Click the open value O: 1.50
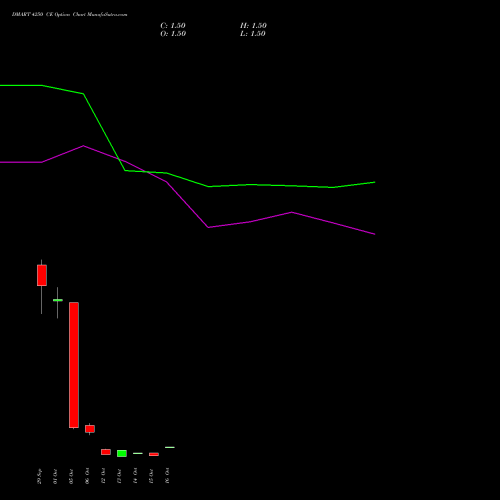The height and width of the screenshot is (500, 500). [173, 34]
